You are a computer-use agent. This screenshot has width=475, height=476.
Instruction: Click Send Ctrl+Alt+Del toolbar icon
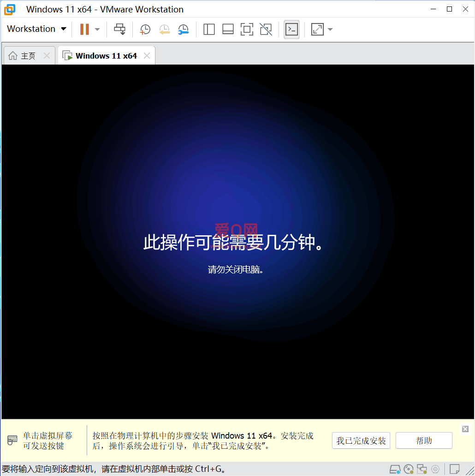coord(120,30)
